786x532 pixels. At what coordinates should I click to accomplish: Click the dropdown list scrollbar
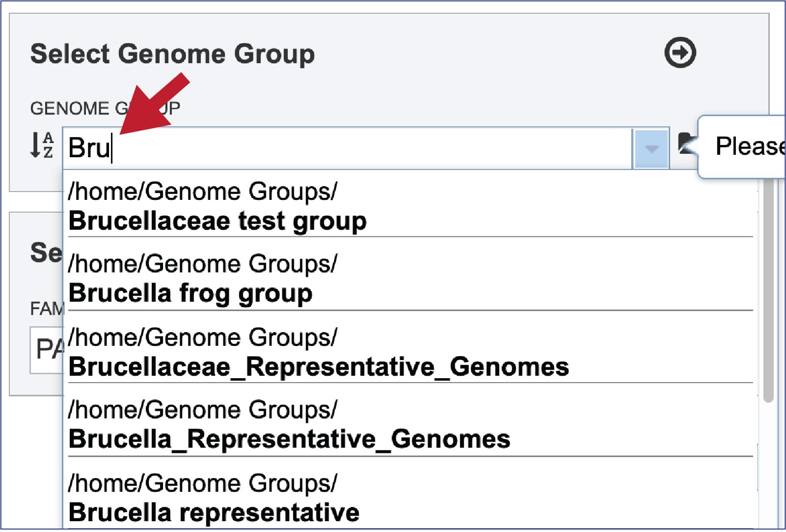coord(769,290)
